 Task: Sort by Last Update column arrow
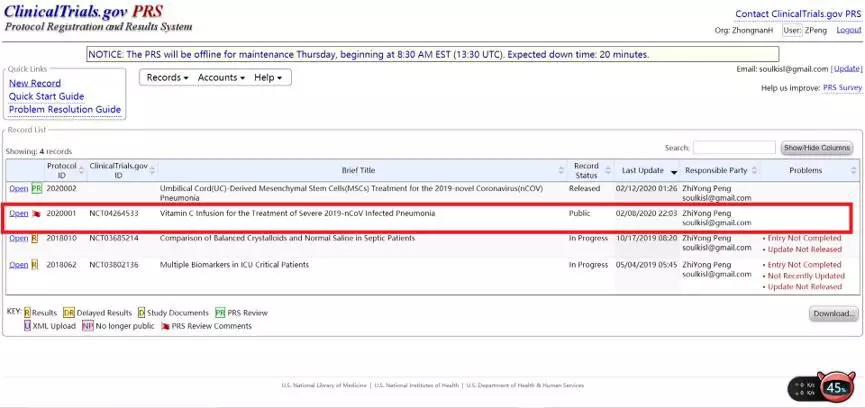pyautogui.click(x=674, y=171)
